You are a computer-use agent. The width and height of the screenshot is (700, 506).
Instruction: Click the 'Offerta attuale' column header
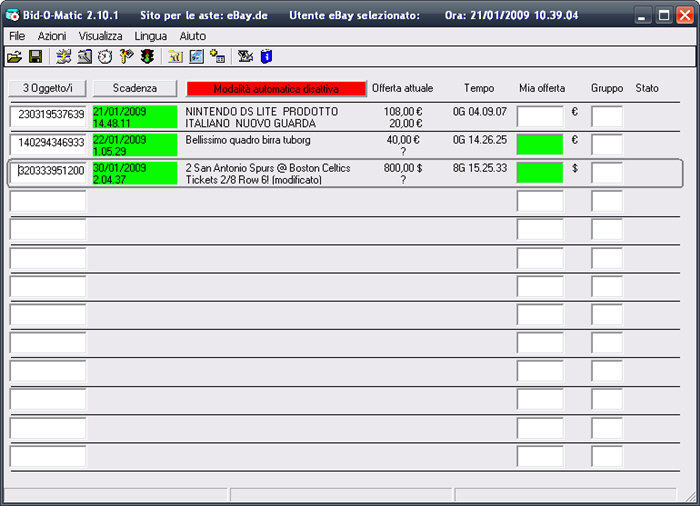click(x=402, y=88)
